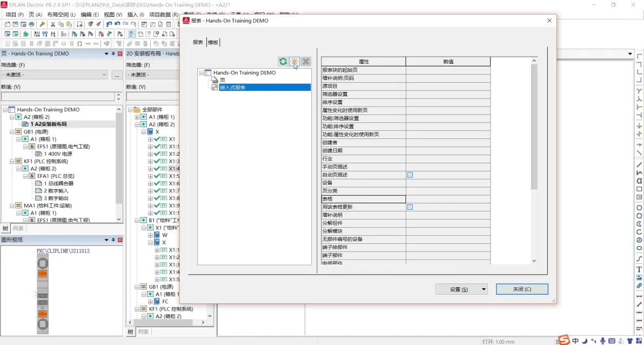Click the 关闭 (C) button
Image resolution: width=644 pixels, height=345 pixels.
coord(522,289)
